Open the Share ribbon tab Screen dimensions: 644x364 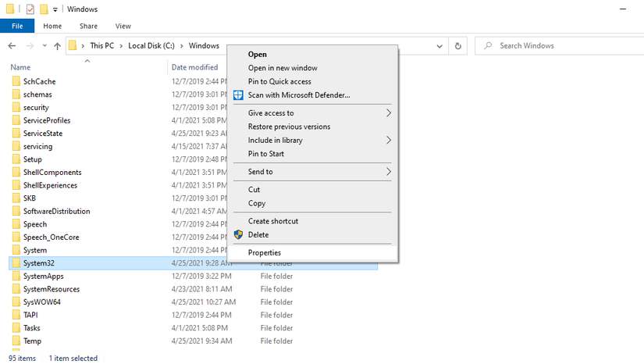click(89, 26)
